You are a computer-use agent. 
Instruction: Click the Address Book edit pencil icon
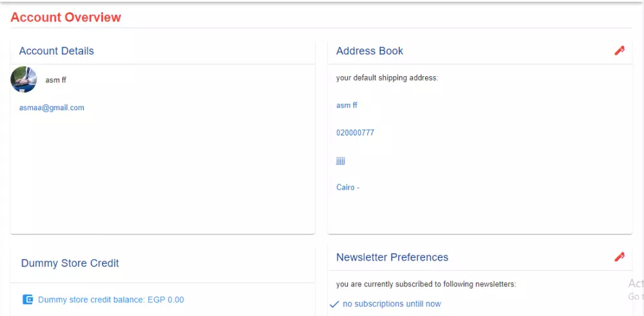click(x=620, y=50)
